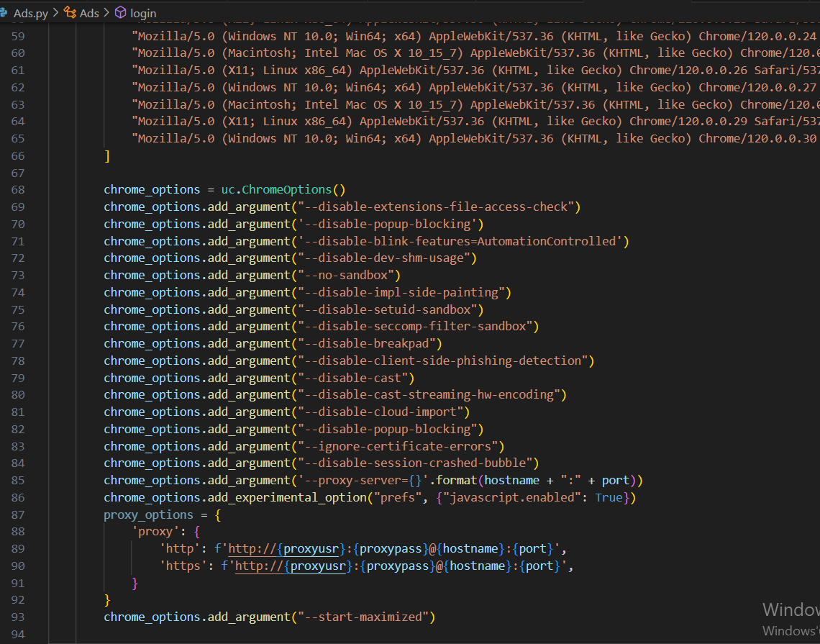Click line number 87 in gutter

coord(18,514)
